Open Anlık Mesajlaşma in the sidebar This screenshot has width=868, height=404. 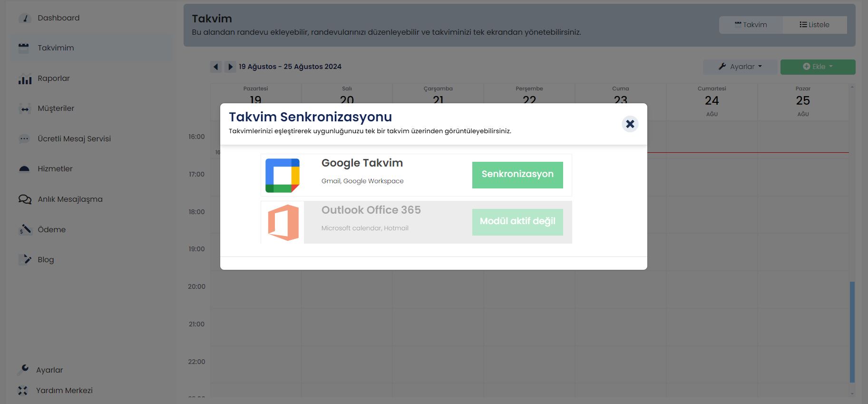[x=70, y=199]
